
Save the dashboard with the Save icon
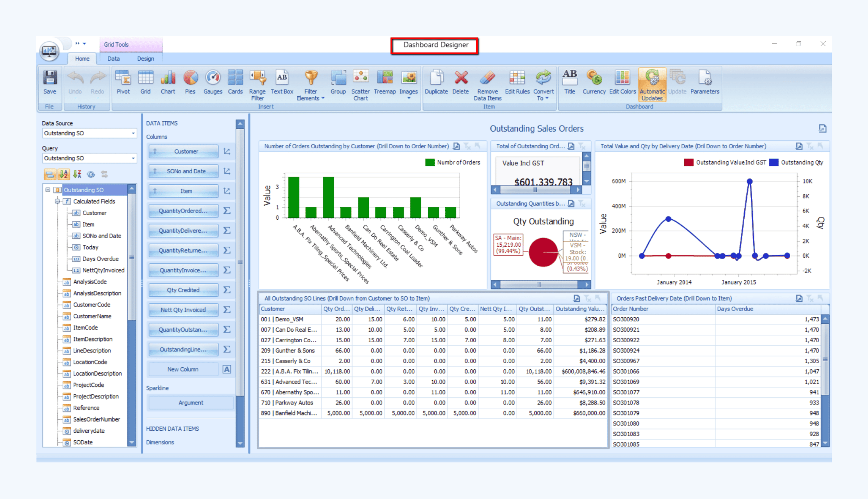(50, 83)
